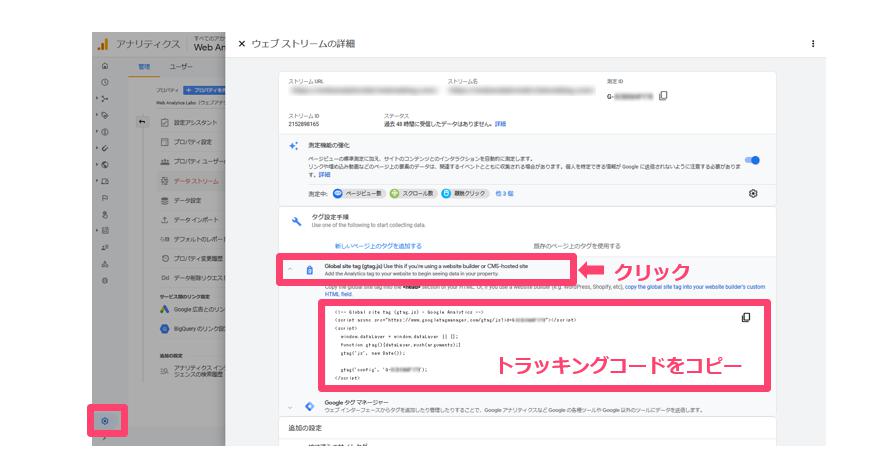Select 既存のページ上のタグを使用する tab
Screen dimensions: 885x461
point(577,246)
